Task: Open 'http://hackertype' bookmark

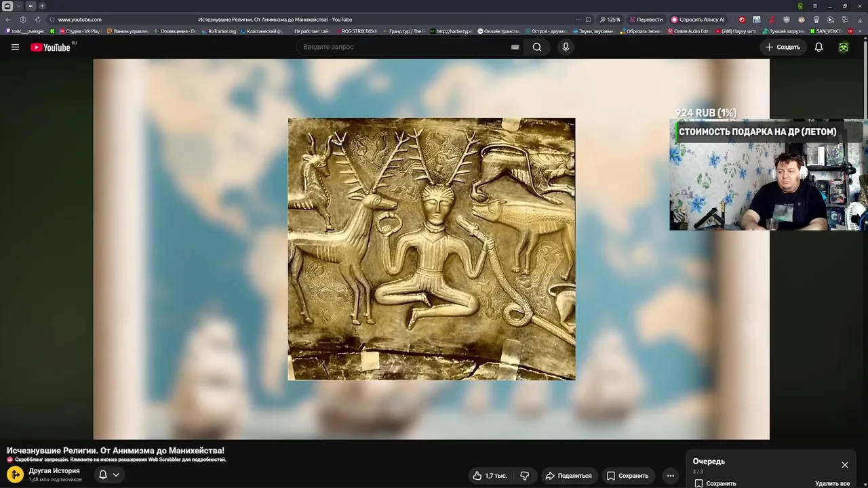Action: (x=451, y=31)
